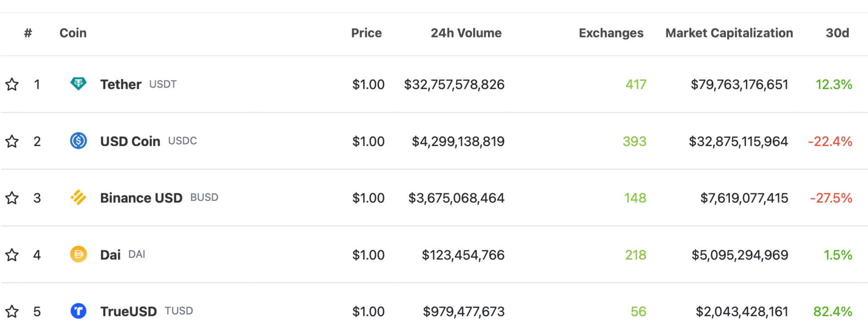Sort by 30d change column header

point(837,33)
